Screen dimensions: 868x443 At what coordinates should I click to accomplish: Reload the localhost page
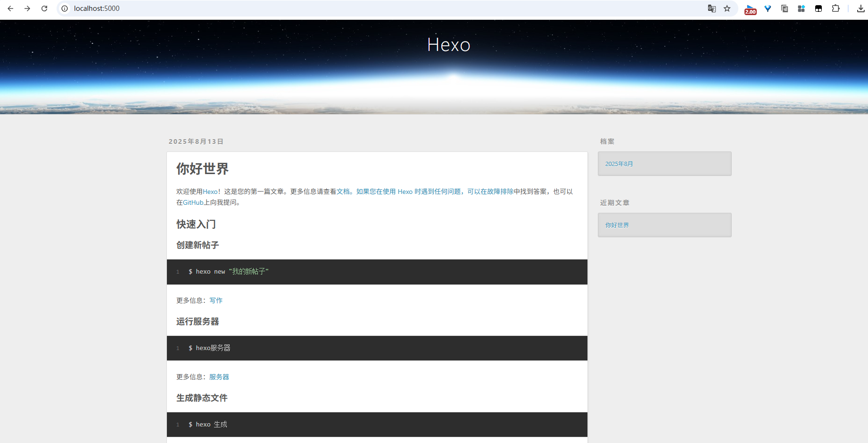click(x=44, y=8)
